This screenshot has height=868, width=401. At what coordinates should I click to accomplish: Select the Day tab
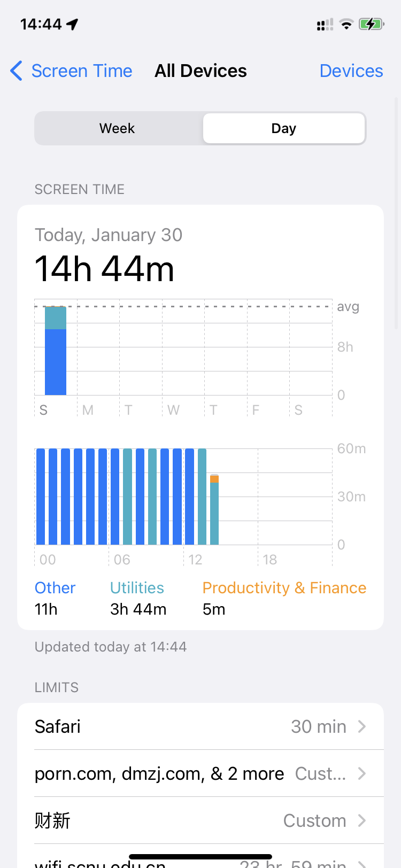click(x=283, y=128)
